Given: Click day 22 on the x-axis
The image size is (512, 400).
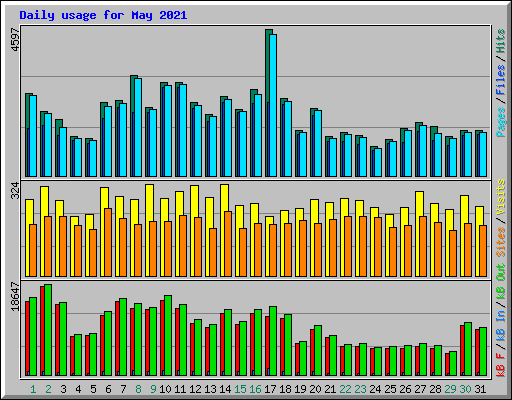Looking at the screenshot, I should tap(345, 389).
